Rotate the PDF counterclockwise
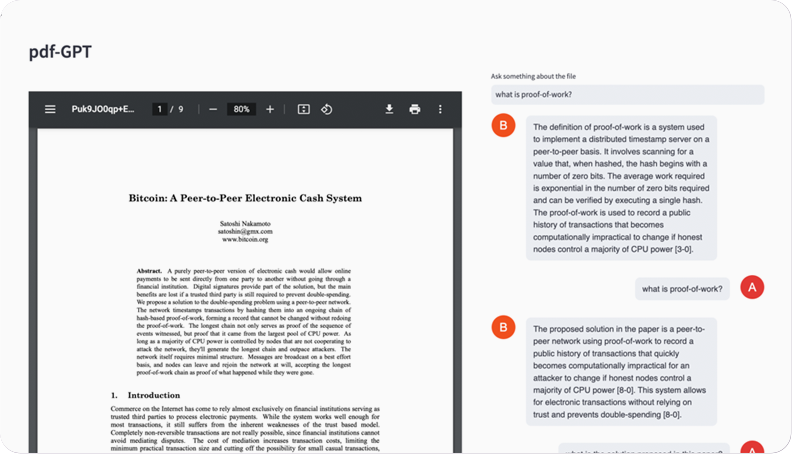The image size is (792, 454). click(327, 109)
